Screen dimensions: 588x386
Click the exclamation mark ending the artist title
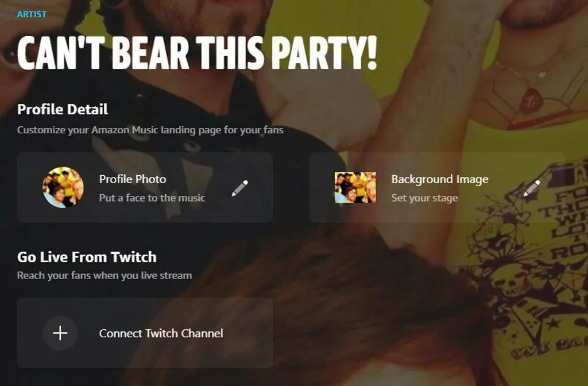(370, 53)
